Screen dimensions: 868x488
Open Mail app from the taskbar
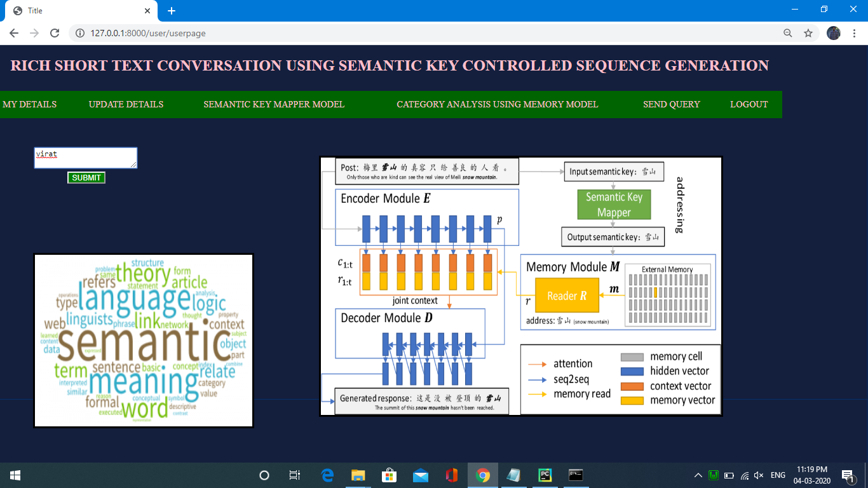click(x=420, y=475)
